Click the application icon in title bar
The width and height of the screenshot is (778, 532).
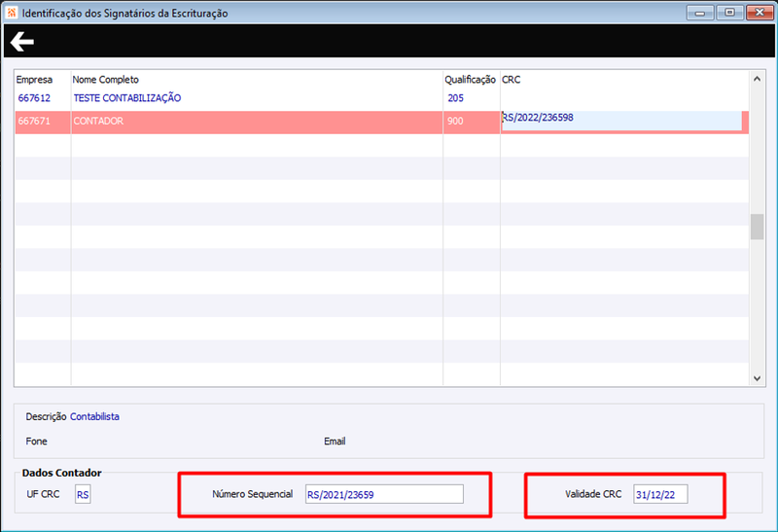click(12, 13)
